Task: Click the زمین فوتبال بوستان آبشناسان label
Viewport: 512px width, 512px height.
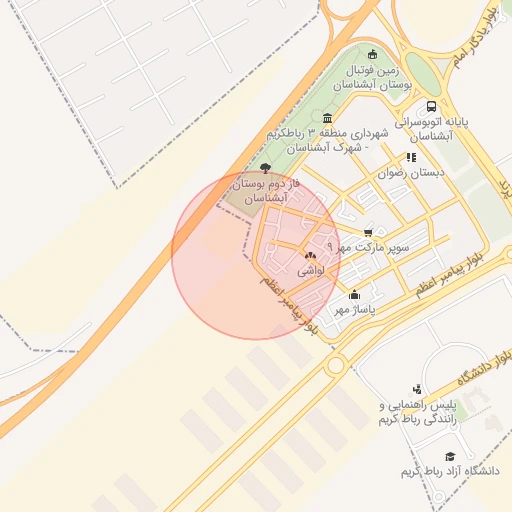Action: pos(373,78)
